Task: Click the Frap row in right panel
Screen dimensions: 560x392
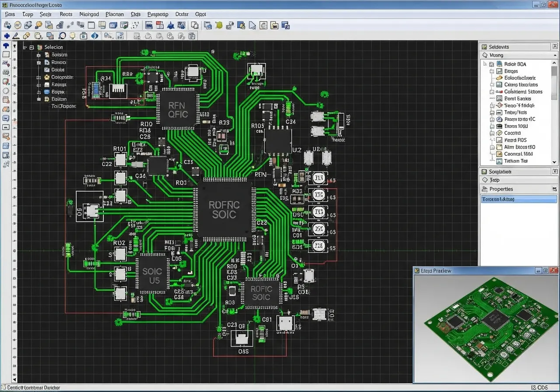Action: (519, 180)
